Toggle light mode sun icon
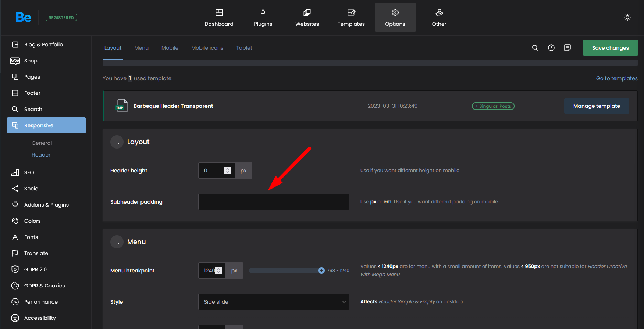 (x=627, y=17)
